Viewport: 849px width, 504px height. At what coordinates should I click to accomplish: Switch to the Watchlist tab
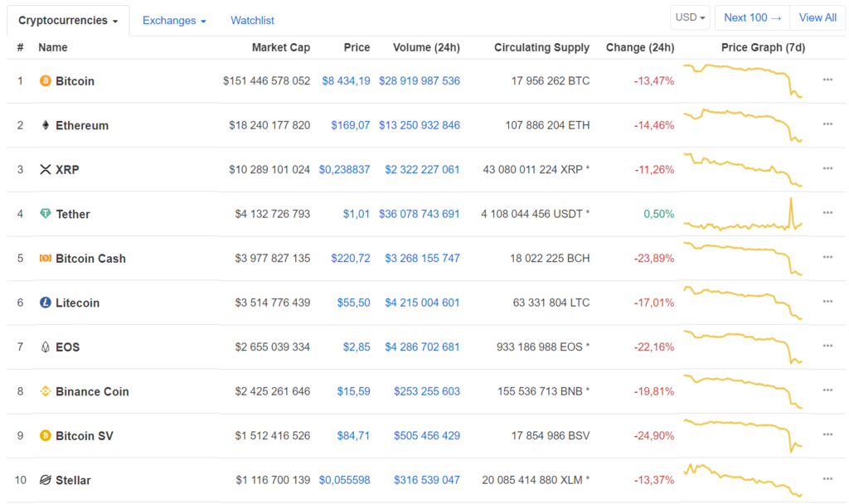click(x=252, y=20)
